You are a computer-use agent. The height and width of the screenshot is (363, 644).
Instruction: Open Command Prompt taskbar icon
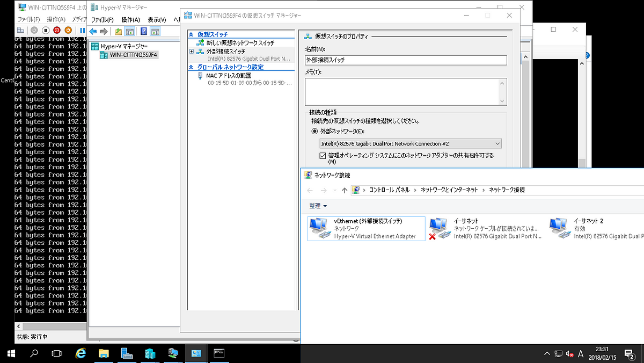(218, 353)
